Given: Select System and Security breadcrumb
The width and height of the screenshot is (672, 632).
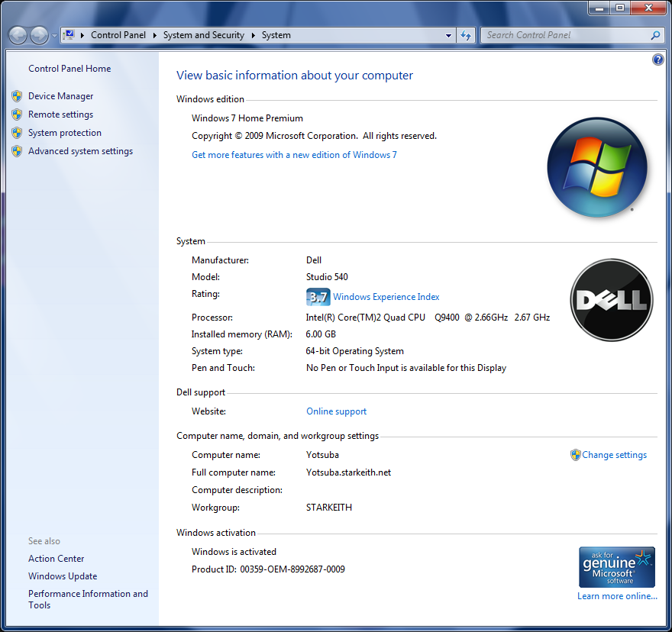Looking at the screenshot, I should pos(204,35).
